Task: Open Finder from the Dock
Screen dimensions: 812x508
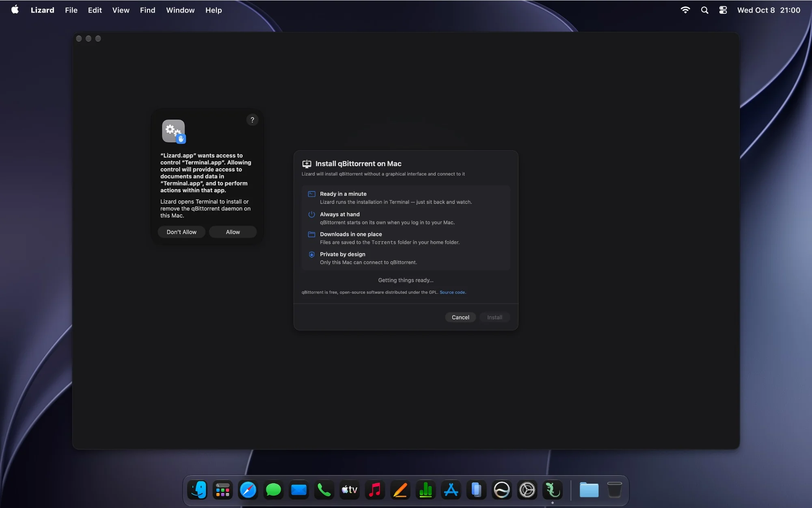Action: pyautogui.click(x=198, y=490)
